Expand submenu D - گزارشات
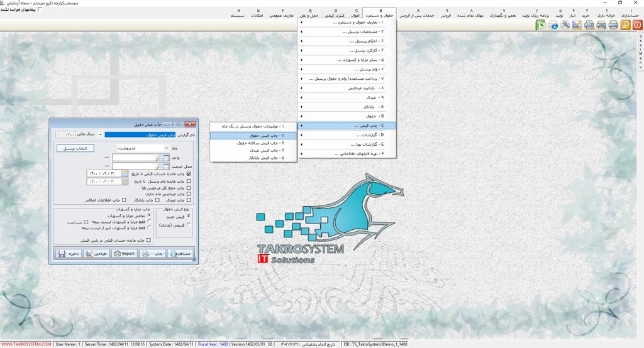 click(347, 135)
